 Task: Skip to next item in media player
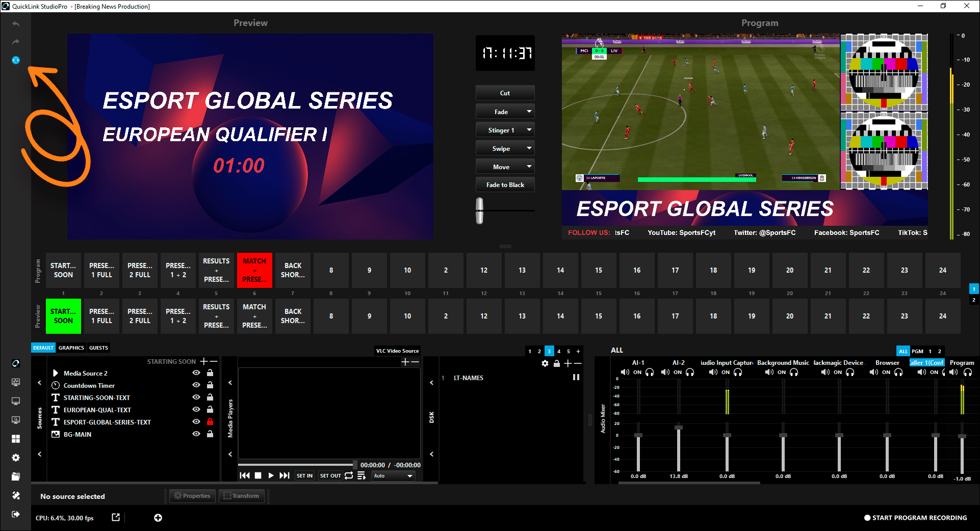[x=285, y=475]
